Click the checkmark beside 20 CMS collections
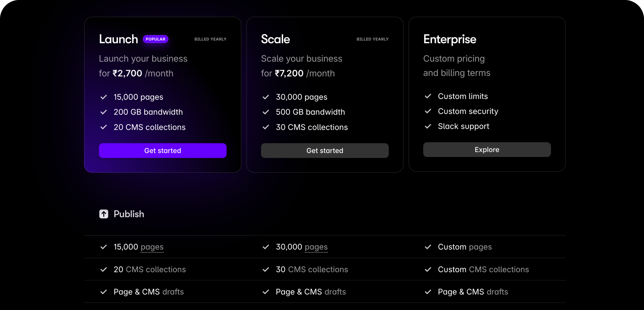This screenshot has width=644, height=310. (x=104, y=127)
